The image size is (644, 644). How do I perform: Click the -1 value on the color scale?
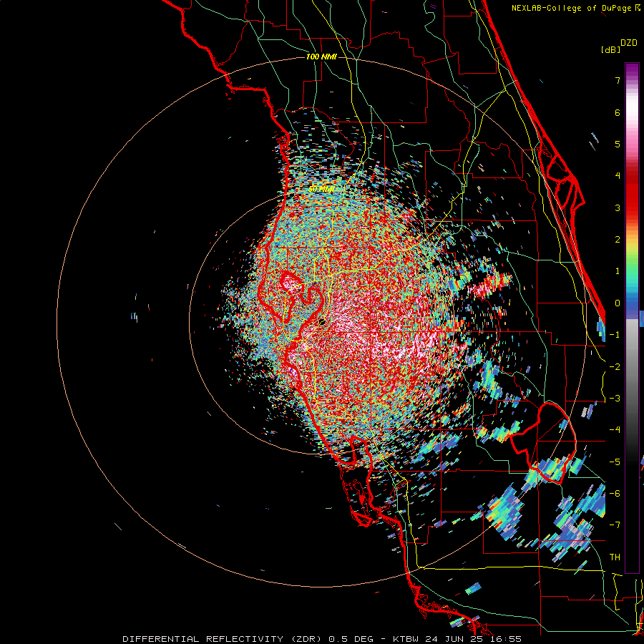[615, 335]
